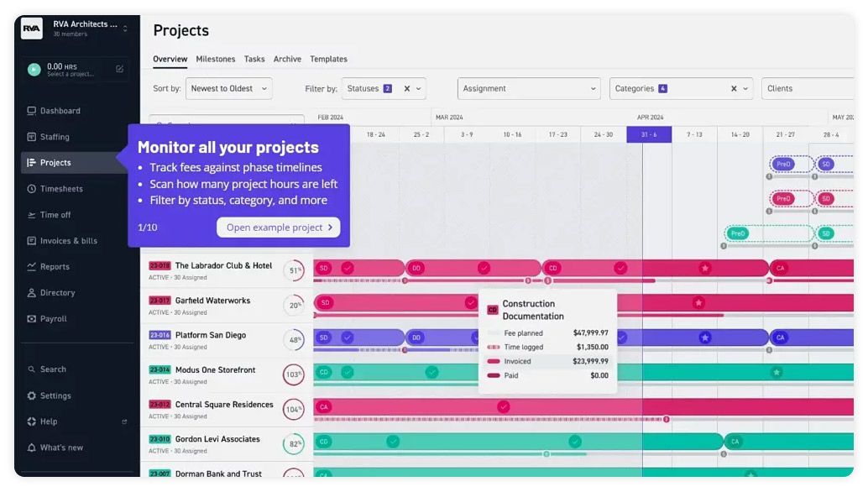Switch to the Milestones tab
The width and height of the screenshot is (868, 492).
click(216, 59)
